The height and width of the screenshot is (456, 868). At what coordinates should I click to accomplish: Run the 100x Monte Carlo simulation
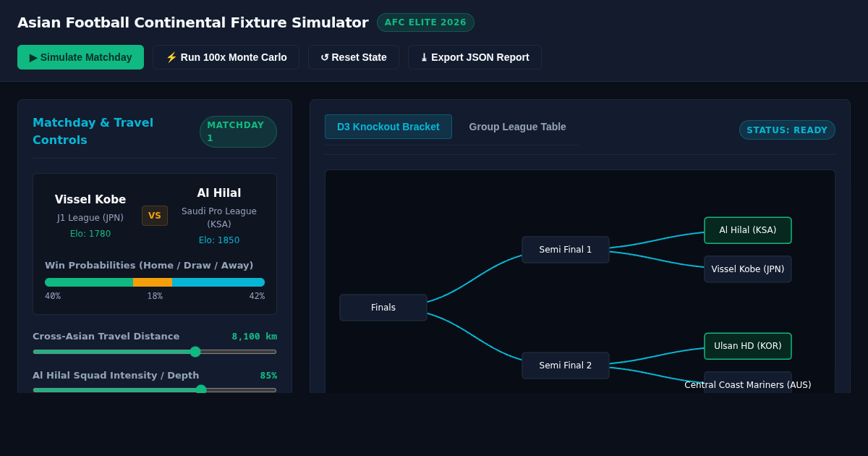(x=226, y=57)
